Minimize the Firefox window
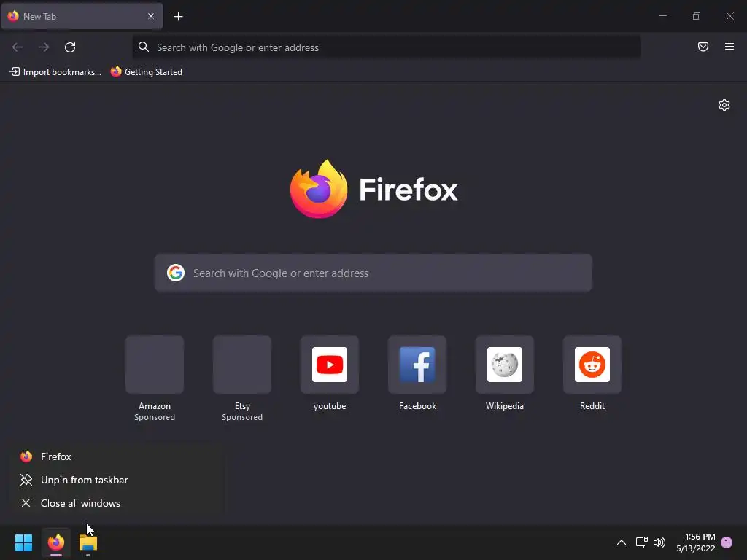Screen dimensions: 747x560 [x=662, y=16]
